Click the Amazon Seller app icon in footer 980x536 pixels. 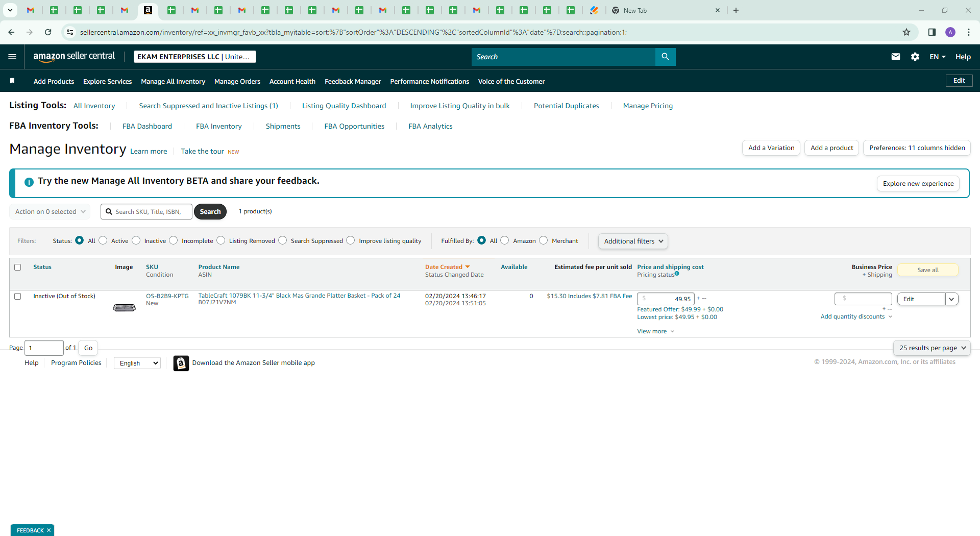pos(181,363)
